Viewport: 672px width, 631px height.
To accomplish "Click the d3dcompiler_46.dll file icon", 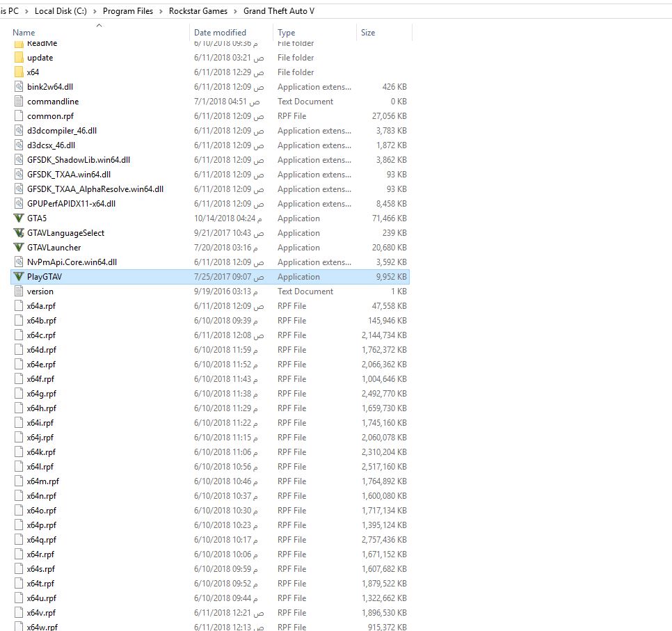I will tap(18, 130).
